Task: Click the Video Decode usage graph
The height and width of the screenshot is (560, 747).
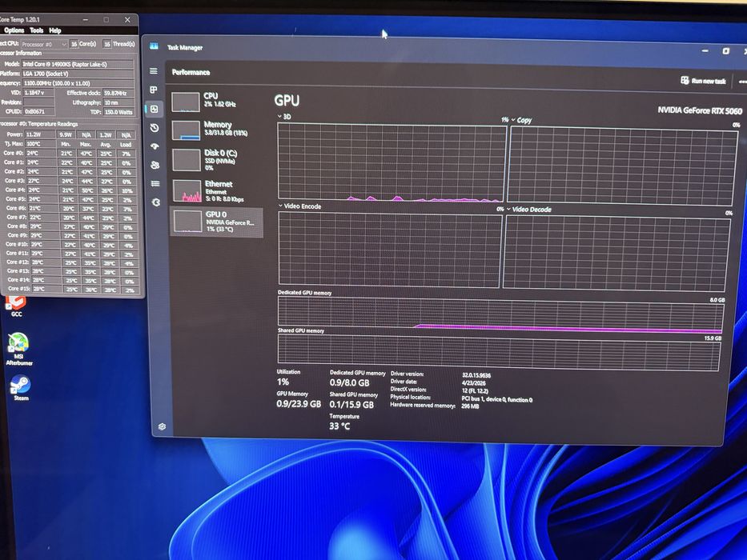Action: pos(616,252)
